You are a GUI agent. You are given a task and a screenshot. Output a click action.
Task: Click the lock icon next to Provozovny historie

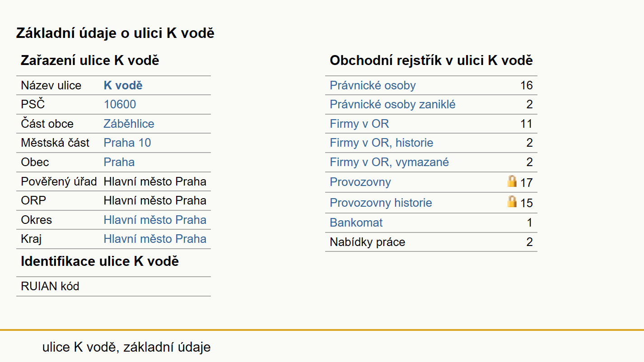coord(512,201)
